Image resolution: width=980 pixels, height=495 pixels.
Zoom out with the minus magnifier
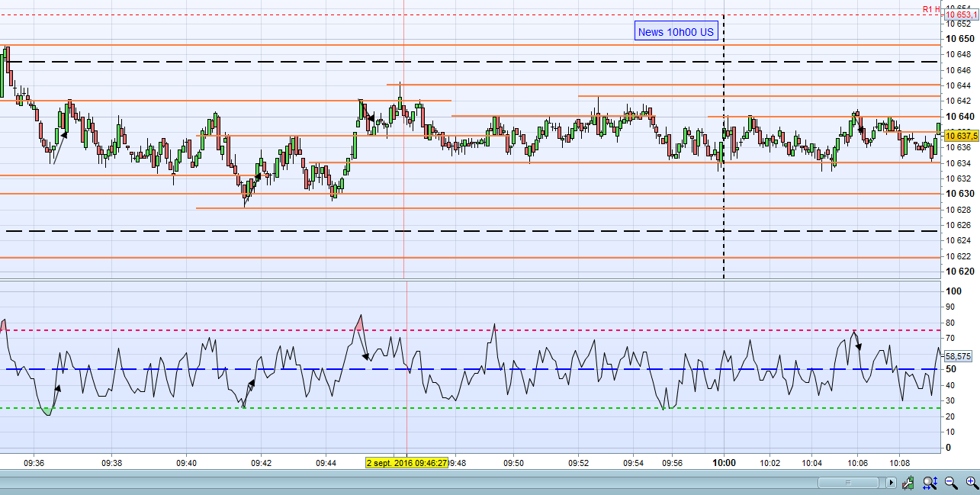coord(951,482)
